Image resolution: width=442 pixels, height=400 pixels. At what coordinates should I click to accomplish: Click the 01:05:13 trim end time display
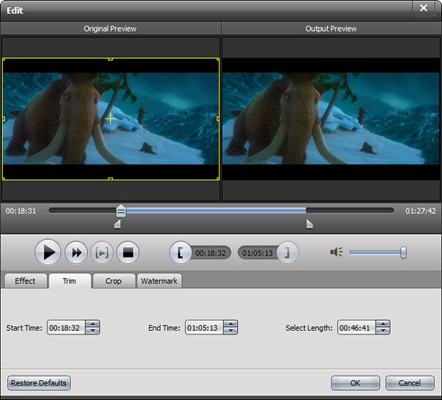257,253
